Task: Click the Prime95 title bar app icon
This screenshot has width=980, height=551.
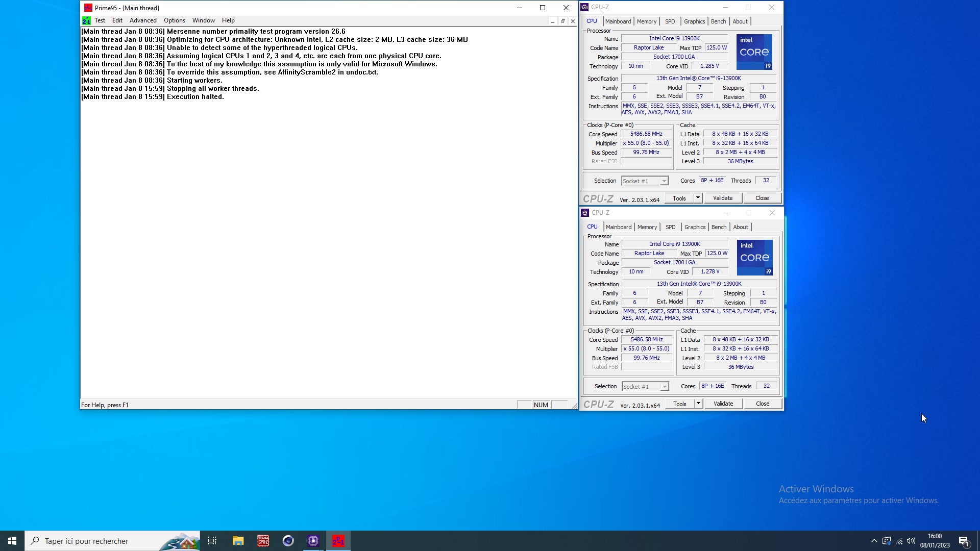Action: pos(88,8)
